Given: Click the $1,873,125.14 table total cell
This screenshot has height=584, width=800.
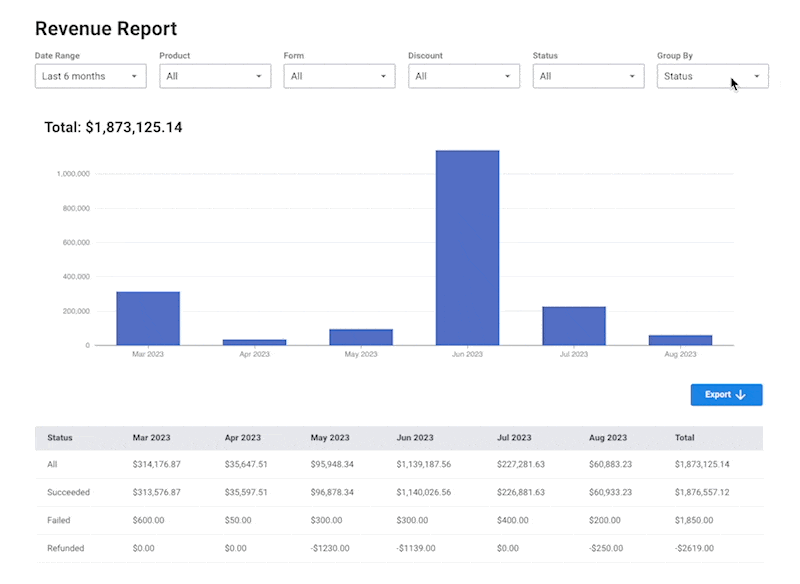Looking at the screenshot, I should 702,464.
